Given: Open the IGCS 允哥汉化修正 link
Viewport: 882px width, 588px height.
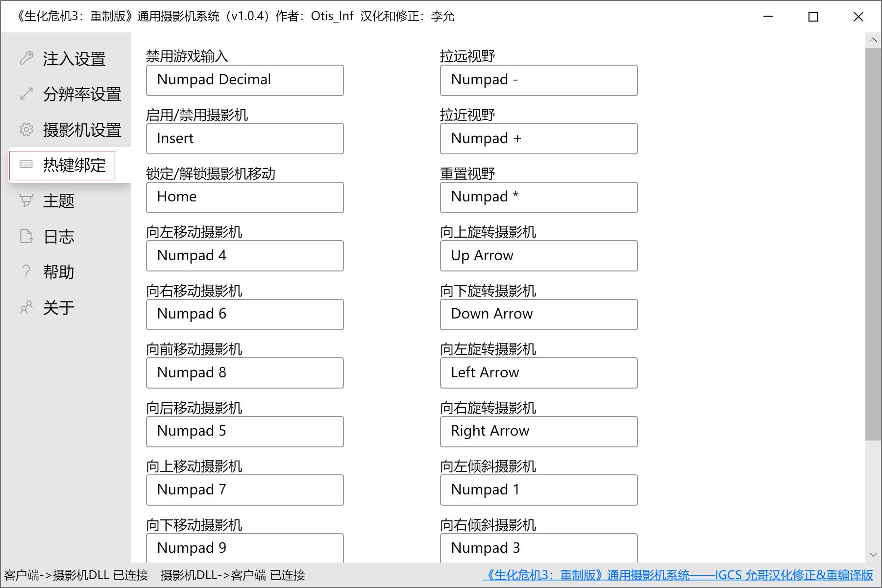Looking at the screenshot, I should coord(678,575).
